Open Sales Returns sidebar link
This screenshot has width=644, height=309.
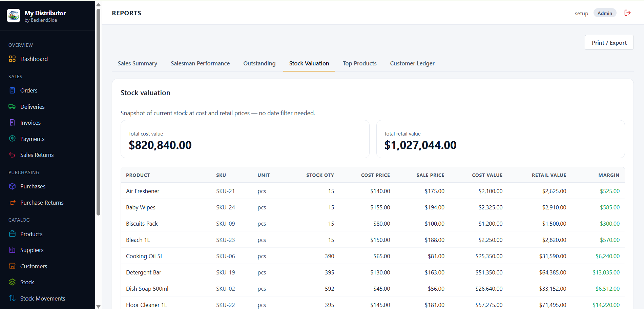click(x=37, y=155)
